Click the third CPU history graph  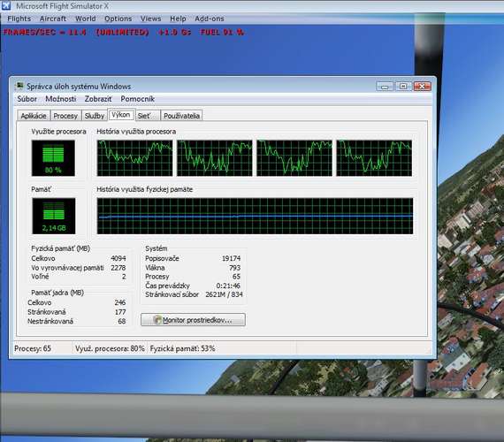(x=294, y=158)
